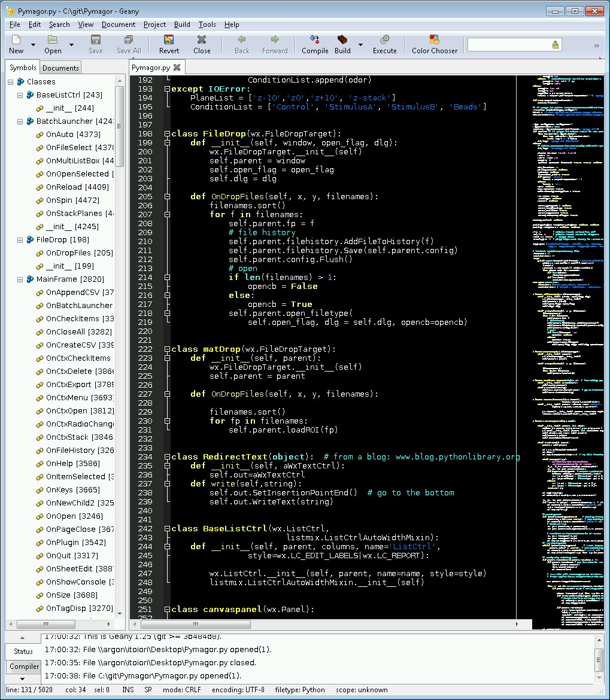Click the Revert toolbar icon
Screen dimensions: 610x700
[169, 39]
